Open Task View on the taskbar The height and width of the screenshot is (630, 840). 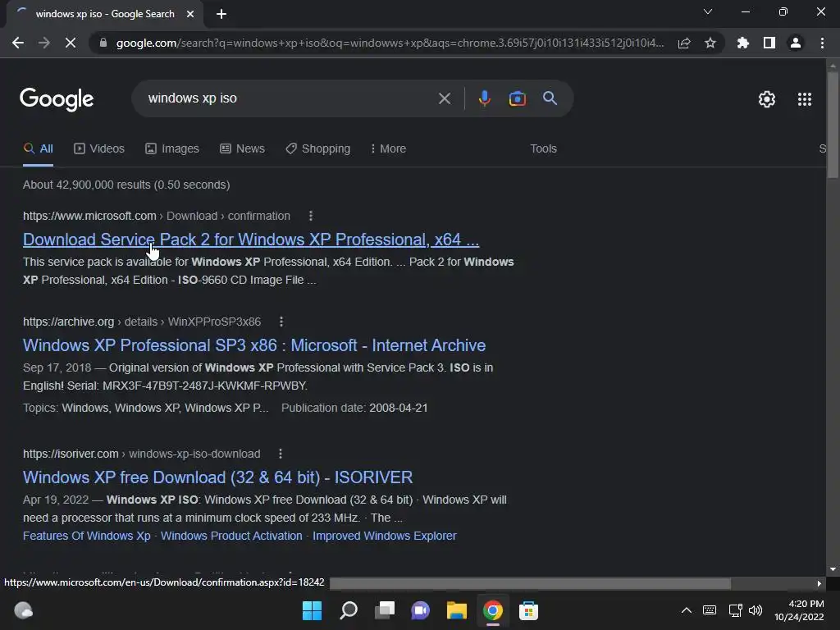click(x=384, y=610)
